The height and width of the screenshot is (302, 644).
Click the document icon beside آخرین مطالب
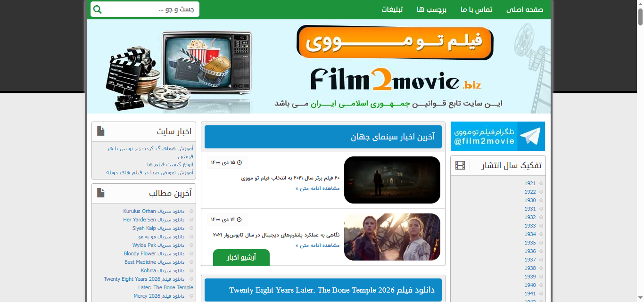(101, 193)
